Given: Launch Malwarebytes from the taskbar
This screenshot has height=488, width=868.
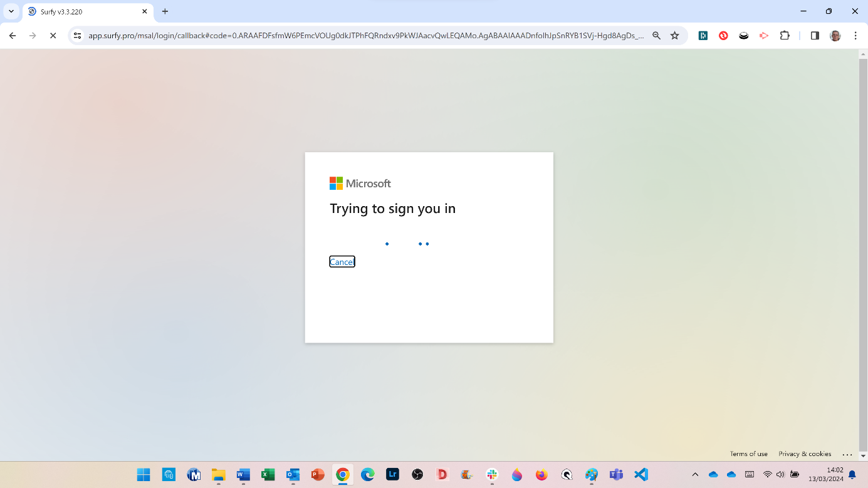Looking at the screenshot, I should pos(194,474).
